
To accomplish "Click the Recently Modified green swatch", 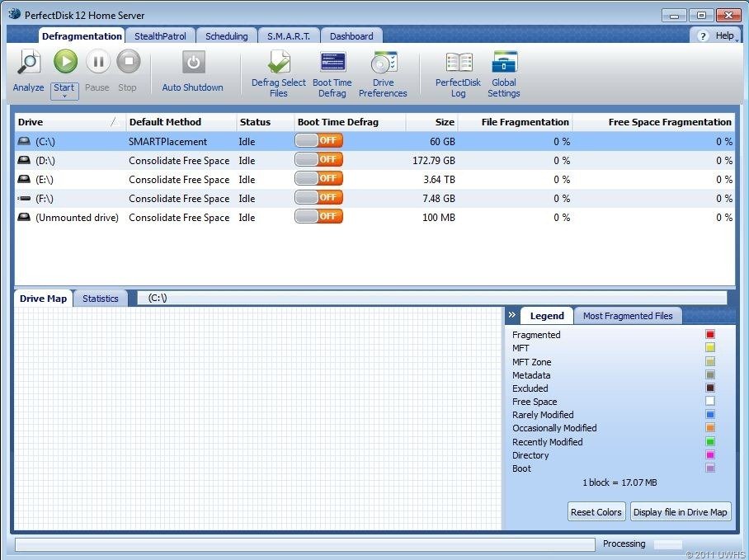I will coord(710,441).
